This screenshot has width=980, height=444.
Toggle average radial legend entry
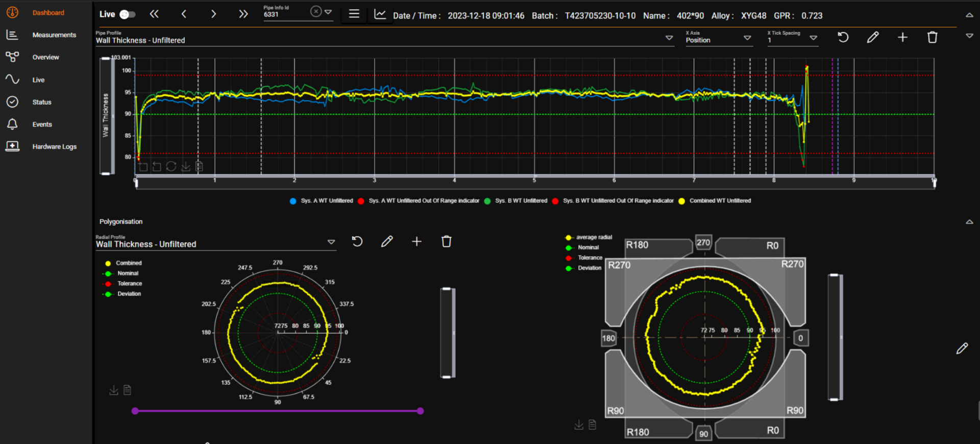coord(589,237)
